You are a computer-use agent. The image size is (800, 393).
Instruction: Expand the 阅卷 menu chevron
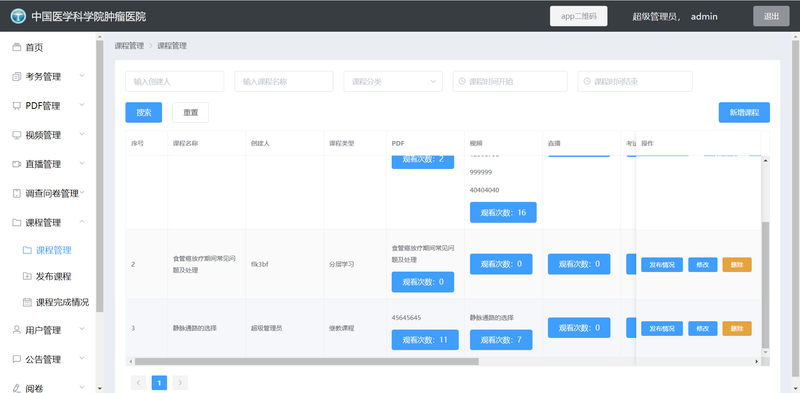tap(82, 387)
